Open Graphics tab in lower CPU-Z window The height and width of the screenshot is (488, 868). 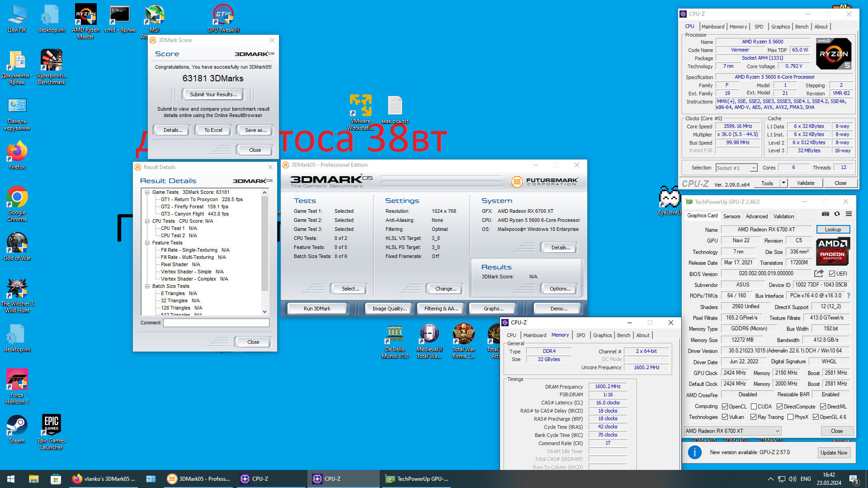point(602,335)
